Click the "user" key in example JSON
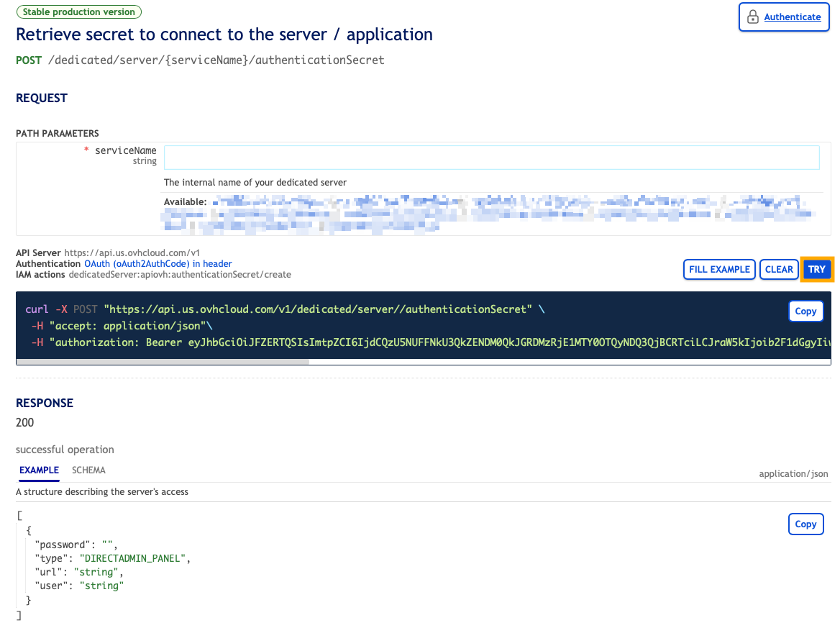Viewport: 840px width, 628px height. (x=51, y=586)
